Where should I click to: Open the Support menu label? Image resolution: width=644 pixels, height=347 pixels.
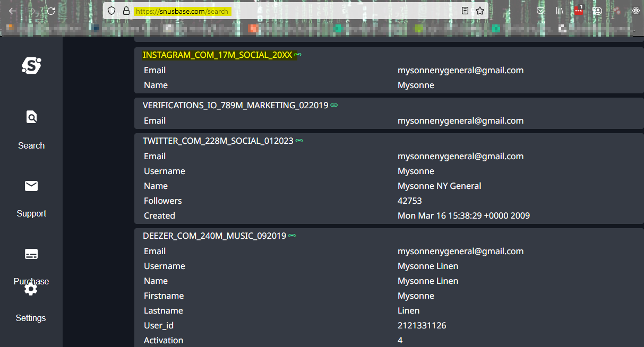(31, 213)
